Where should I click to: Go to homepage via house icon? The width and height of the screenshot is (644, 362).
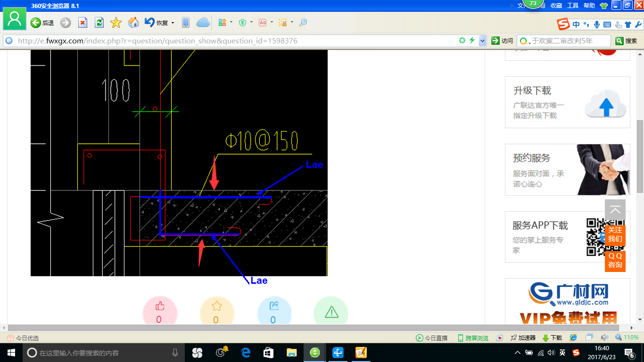click(133, 23)
